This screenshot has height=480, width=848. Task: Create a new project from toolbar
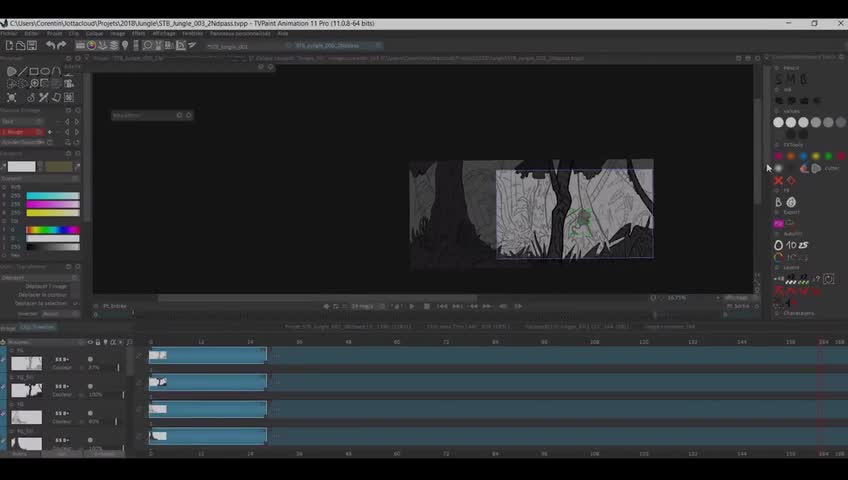click(9, 45)
